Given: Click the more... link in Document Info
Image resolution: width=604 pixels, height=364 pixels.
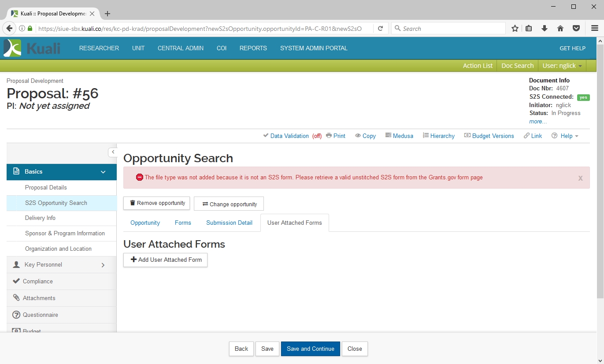Looking at the screenshot, I should click(x=538, y=122).
